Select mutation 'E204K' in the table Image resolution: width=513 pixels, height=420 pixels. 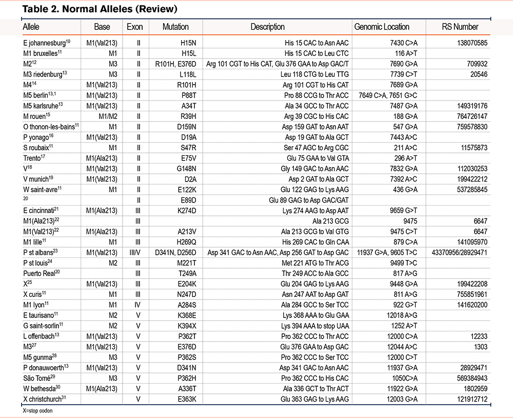pyautogui.click(x=187, y=284)
